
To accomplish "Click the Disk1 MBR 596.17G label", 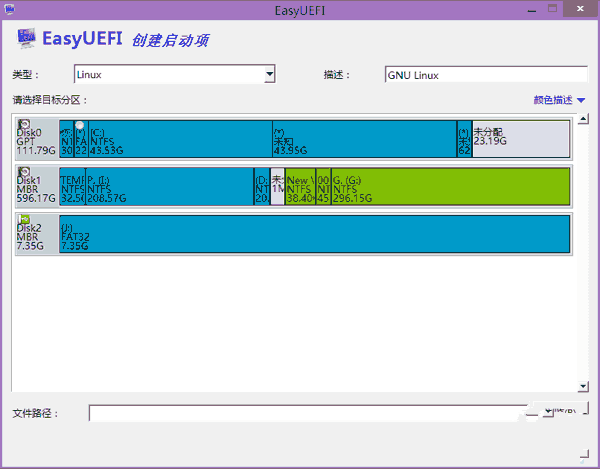I will 36,189.
